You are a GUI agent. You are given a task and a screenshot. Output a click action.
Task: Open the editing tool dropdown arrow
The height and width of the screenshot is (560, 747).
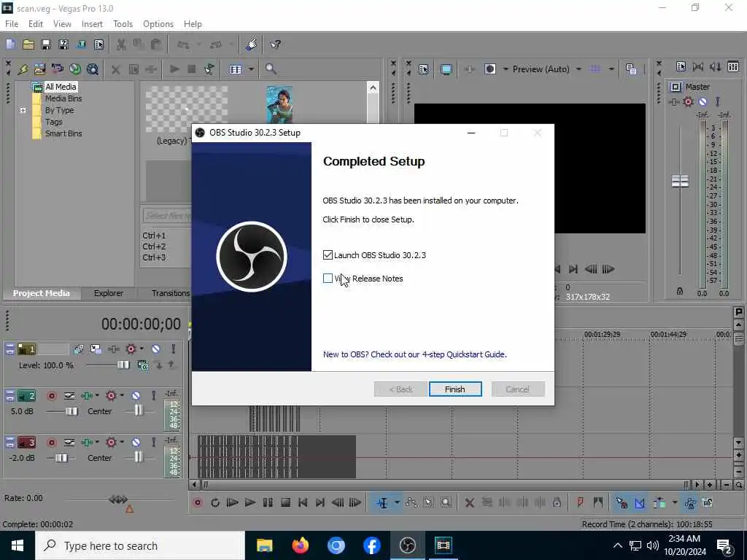click(x=396, y=502)
